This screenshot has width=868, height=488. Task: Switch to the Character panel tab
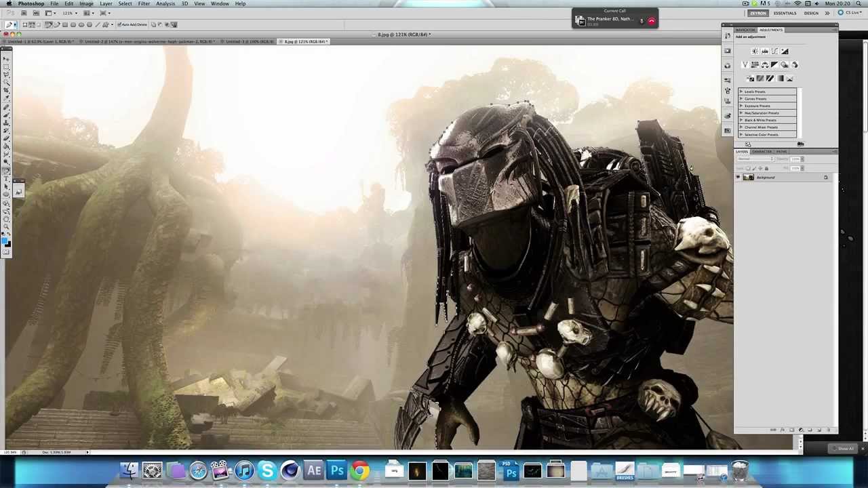pyautogui.click(x=762, y=152)
